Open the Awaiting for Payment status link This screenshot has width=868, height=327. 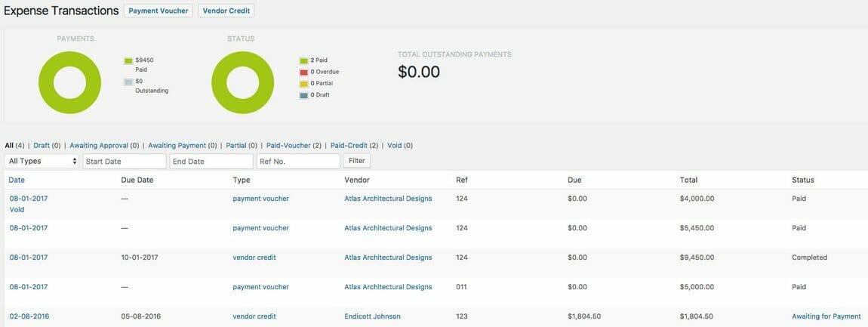826,316
